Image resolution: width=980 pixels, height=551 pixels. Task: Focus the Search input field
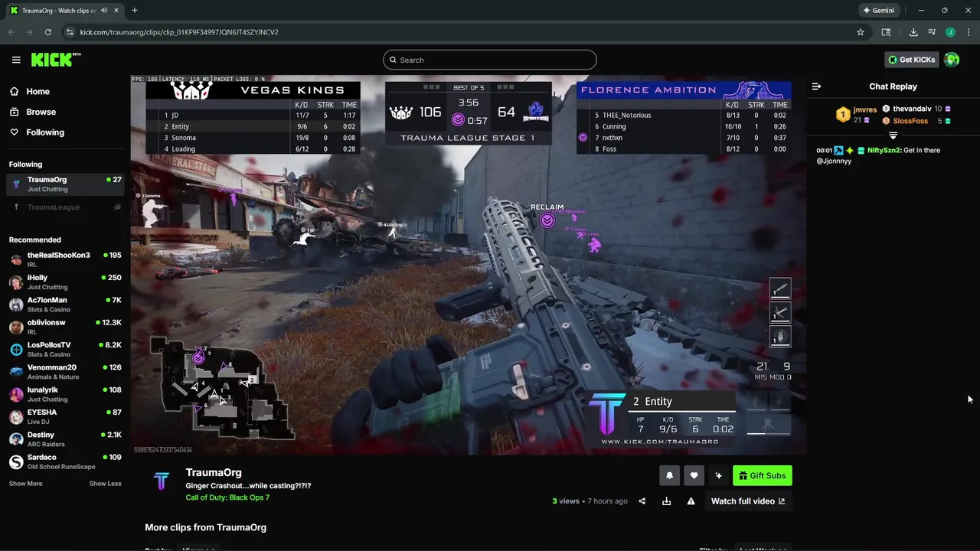[x=490, y=60]
